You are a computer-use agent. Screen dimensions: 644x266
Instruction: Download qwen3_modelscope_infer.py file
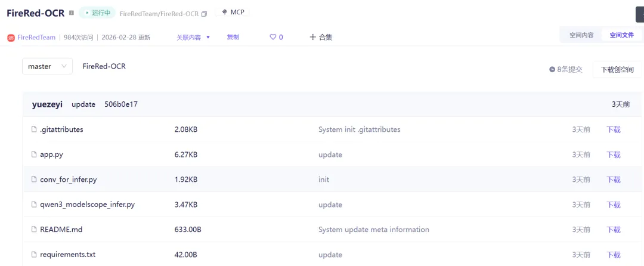pos(614,205)
